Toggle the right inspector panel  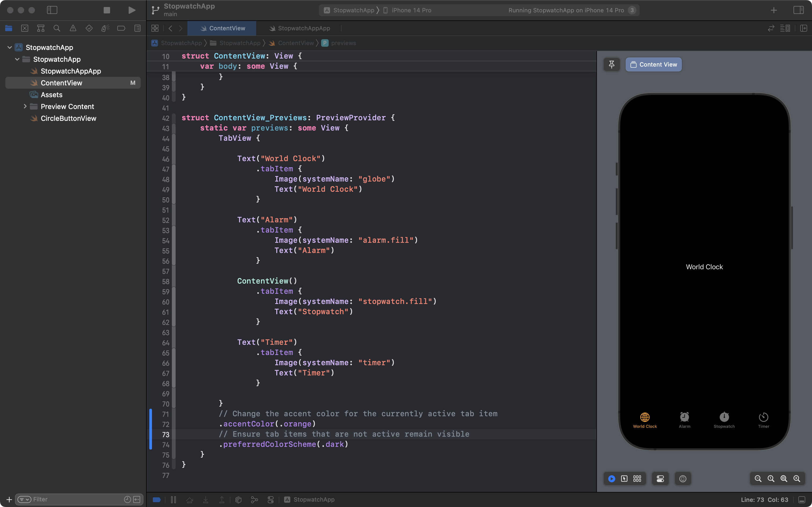point(798,10)
